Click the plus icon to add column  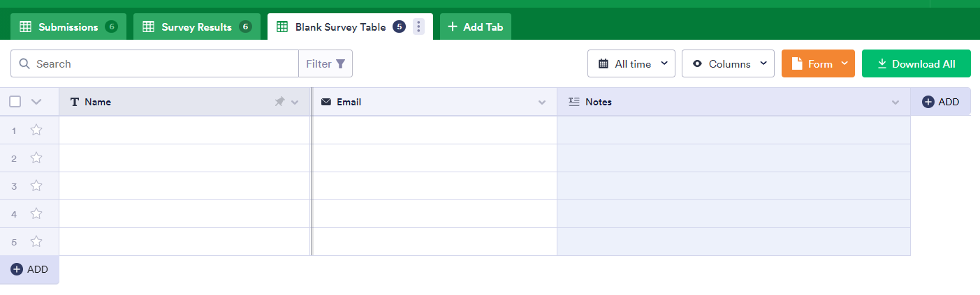tap(928, 102)
